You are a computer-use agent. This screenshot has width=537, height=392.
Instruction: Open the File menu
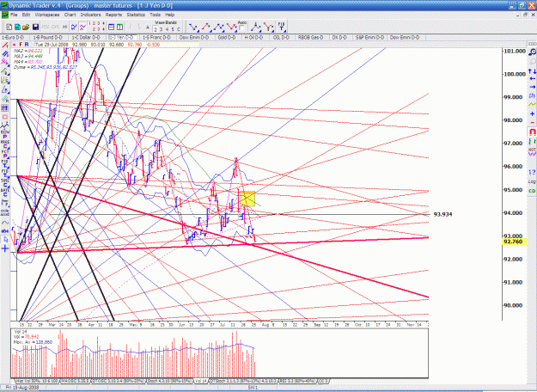[x=14, y=15]
